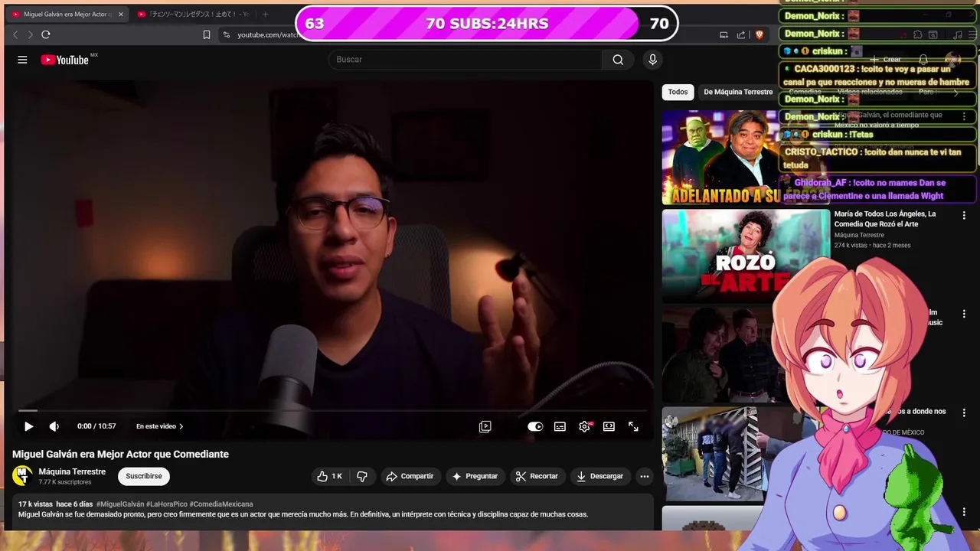980x551 pixels.
Task: Open the #ComediaMexicana hashtag
Action: [221, 504]
